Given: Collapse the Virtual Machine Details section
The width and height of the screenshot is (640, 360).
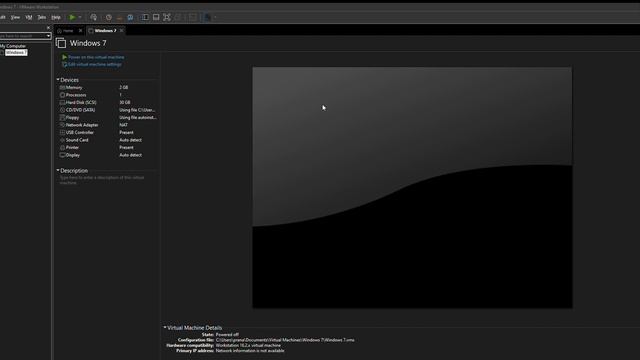Looking at the screenshot, I should point(165,327).
